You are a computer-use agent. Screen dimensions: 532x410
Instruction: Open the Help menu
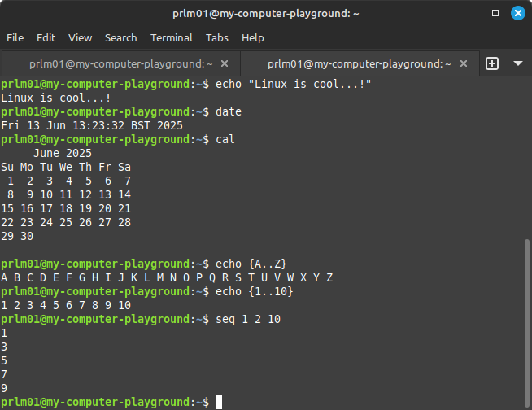pos(252,37)
